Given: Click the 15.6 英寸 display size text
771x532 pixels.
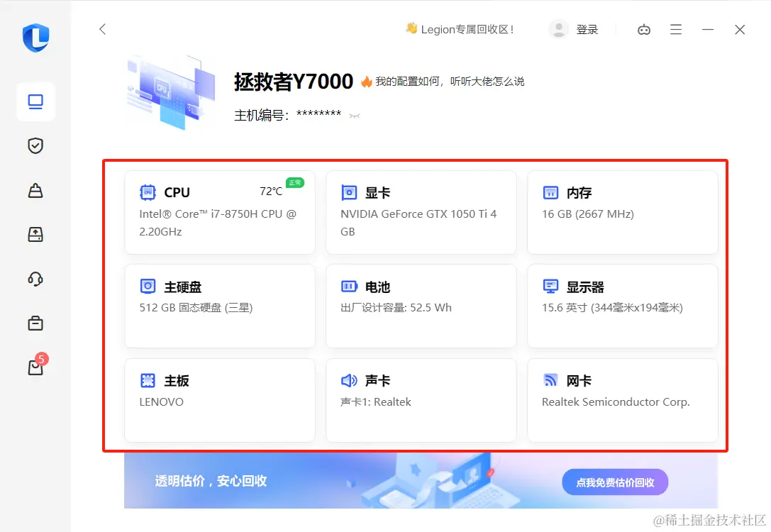Looking at the screenshot, I should tap(612, 308).
